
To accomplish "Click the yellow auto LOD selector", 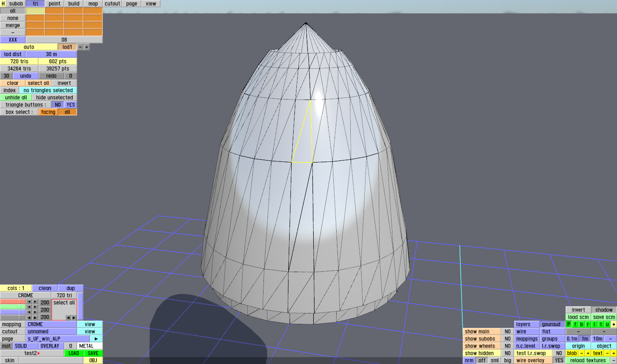I will tap(29, 47).
